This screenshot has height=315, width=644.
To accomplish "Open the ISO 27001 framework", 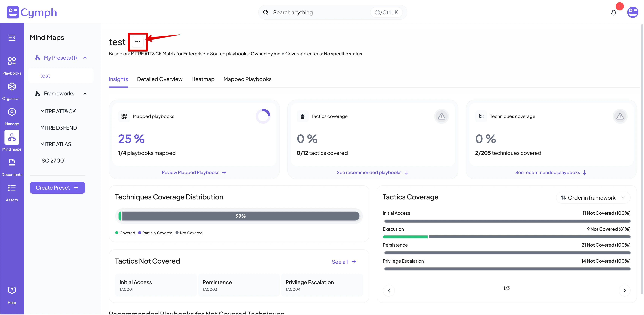I will (53, 160).
